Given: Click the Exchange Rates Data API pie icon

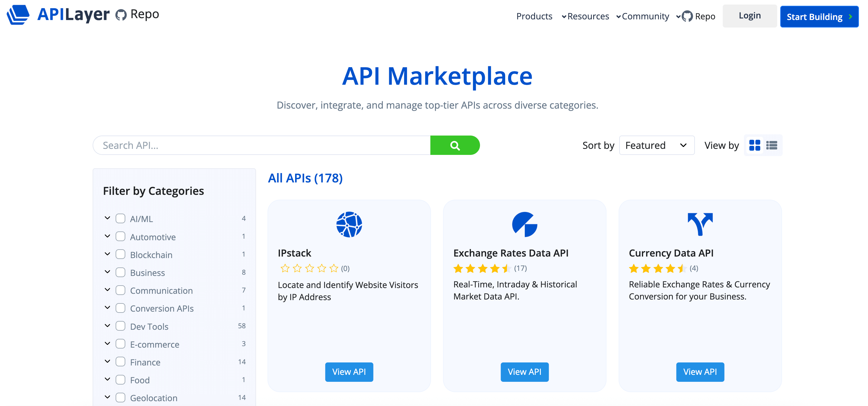Looking at the screenshot, I should [x=524, y=224].
